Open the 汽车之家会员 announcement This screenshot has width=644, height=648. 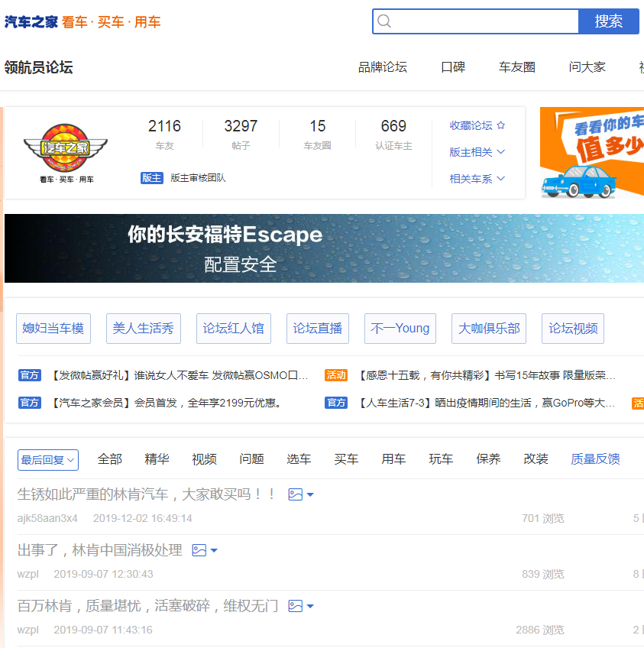(x=166, y=403)
